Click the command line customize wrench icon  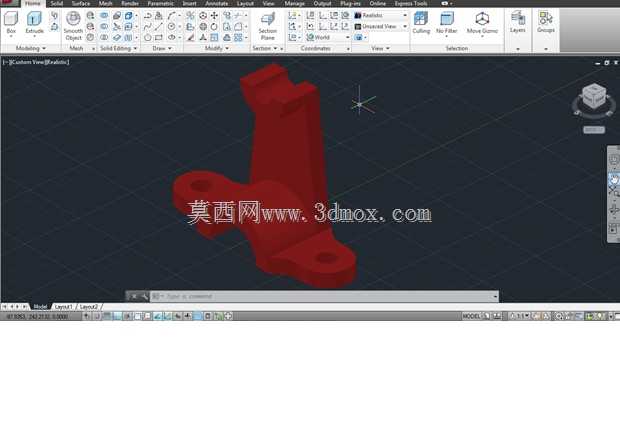(145, 296)
